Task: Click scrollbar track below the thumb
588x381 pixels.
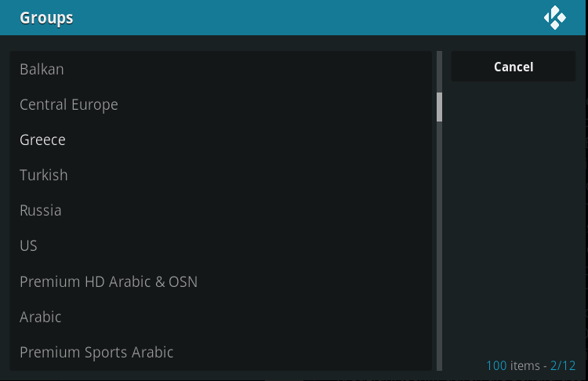Action: [x=440, y=245]
